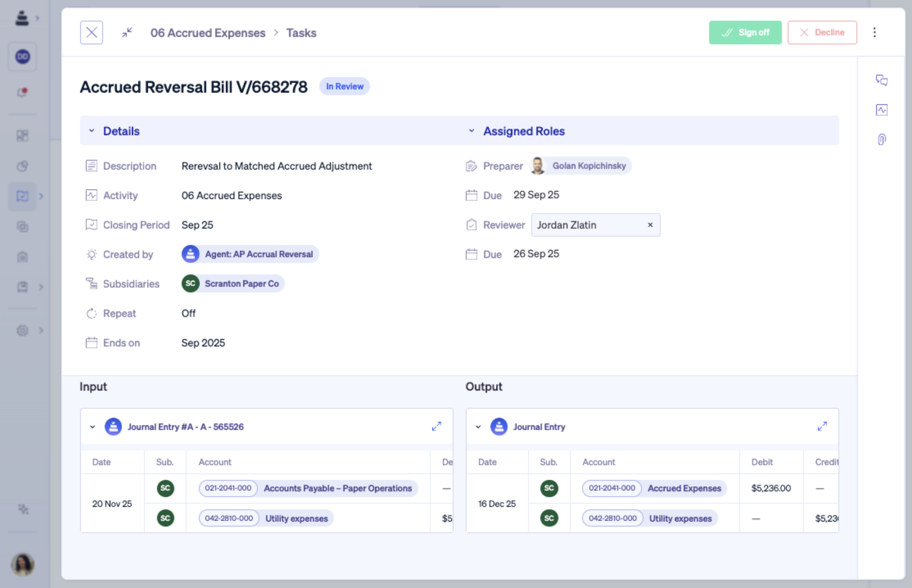Screen dimensions: 912x588
Task: Click the sparkle AI icon near sidebar bottom
Action: click(x=23, y=509)
